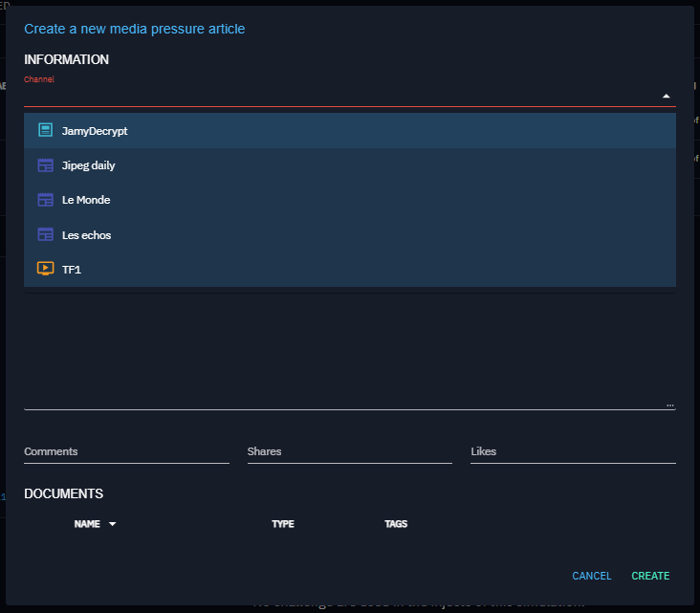Click the Le Monde newspaper icon
The width and height of the screenshot is (700, 613).
(x=45, y=200)
